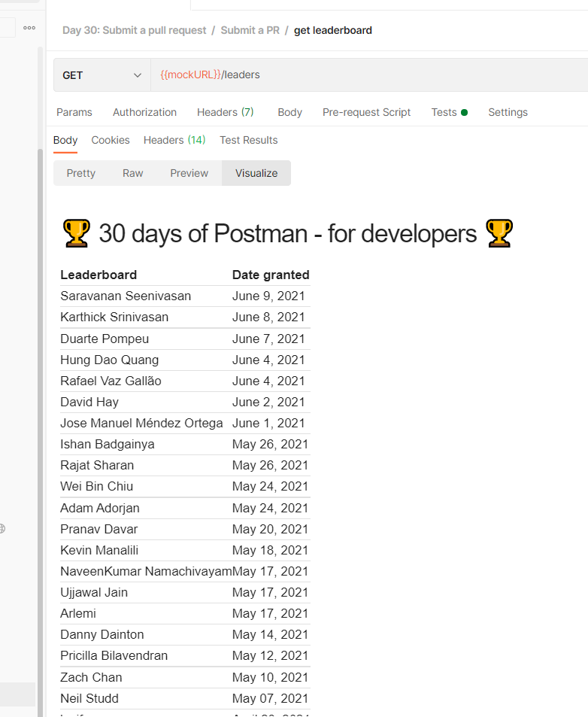Switch to the Tests tab

[x=449, y=113]
